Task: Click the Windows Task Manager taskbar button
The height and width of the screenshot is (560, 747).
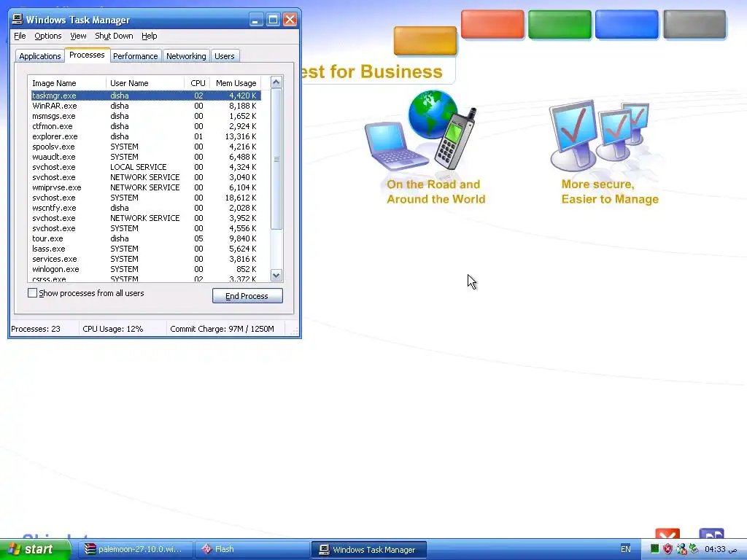Action: click(x=368, y=550)
